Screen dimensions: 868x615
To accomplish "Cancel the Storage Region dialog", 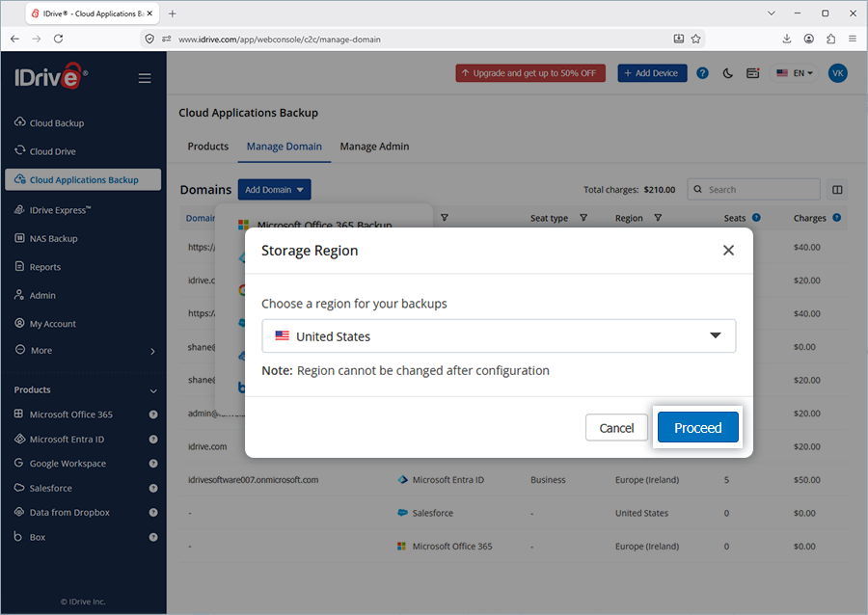I will coord(616,428).
